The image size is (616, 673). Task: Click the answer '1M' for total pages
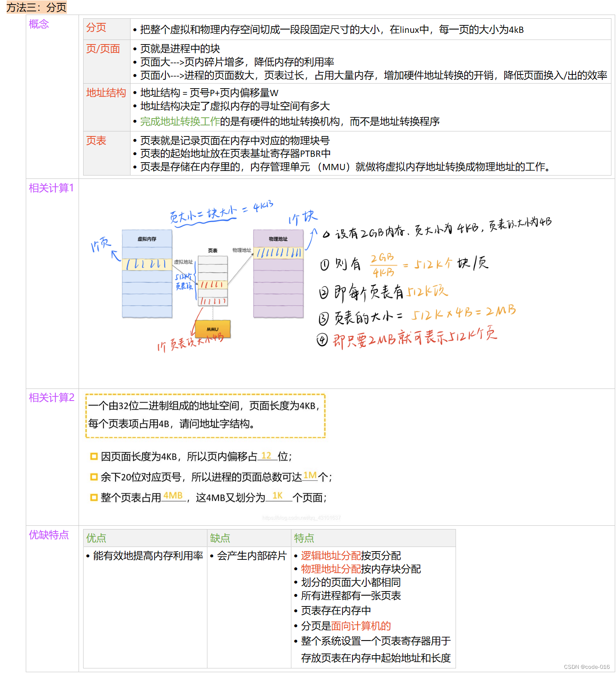[310, 475]
